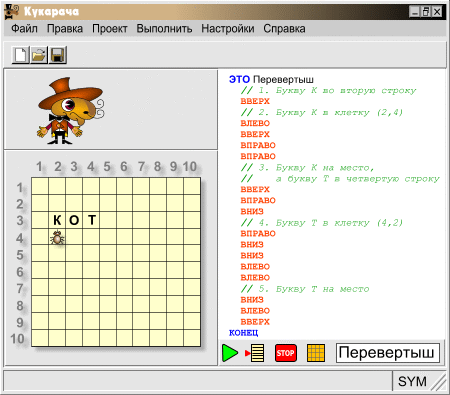Click the bug character on the grid
The height and width of the screenshot is (395, 450).
pos(57,237)
